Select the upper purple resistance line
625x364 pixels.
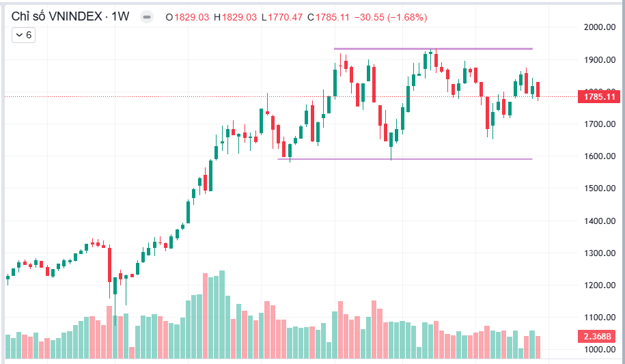pyautogui.click(x=433, y=48)
